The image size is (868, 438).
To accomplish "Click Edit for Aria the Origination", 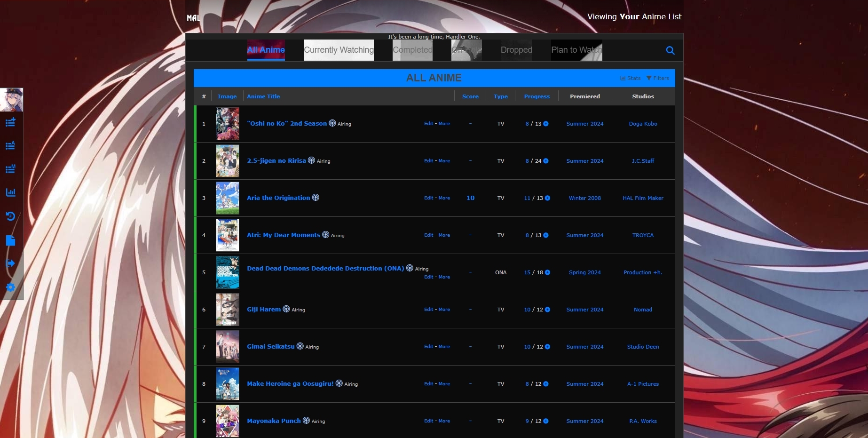I will pos(429,198).
